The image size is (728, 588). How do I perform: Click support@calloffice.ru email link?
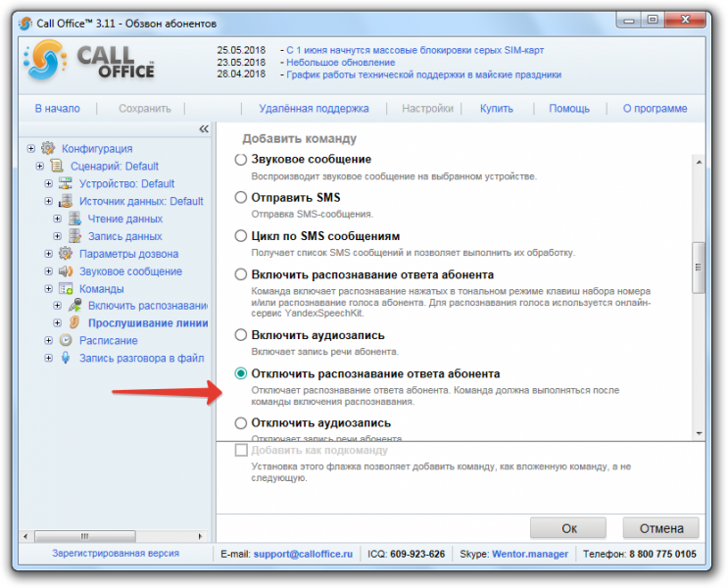point(303,554)
